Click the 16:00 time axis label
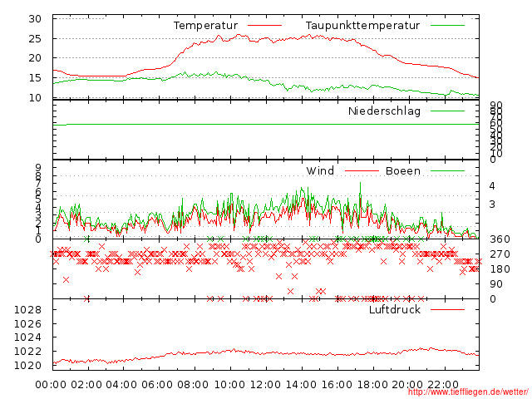 tap(337, 385)
